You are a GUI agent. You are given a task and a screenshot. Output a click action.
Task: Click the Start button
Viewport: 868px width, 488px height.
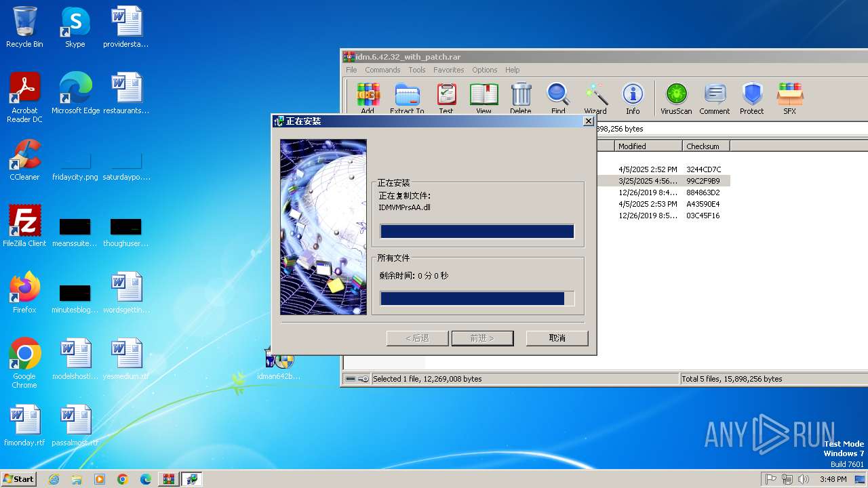(x=19, y=479)
